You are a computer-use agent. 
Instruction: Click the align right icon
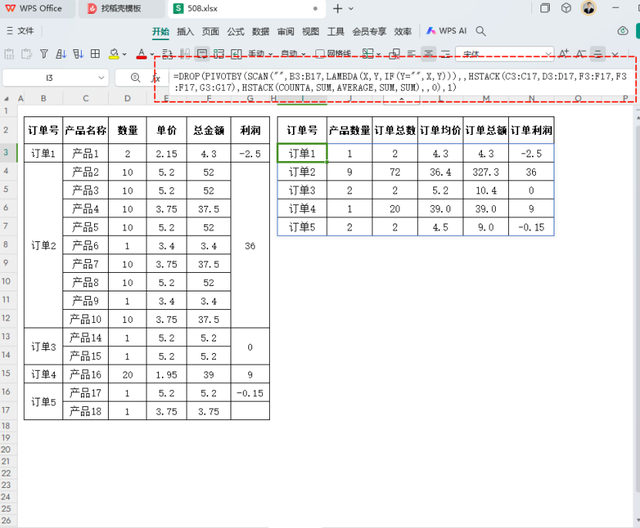pos(445,54)
